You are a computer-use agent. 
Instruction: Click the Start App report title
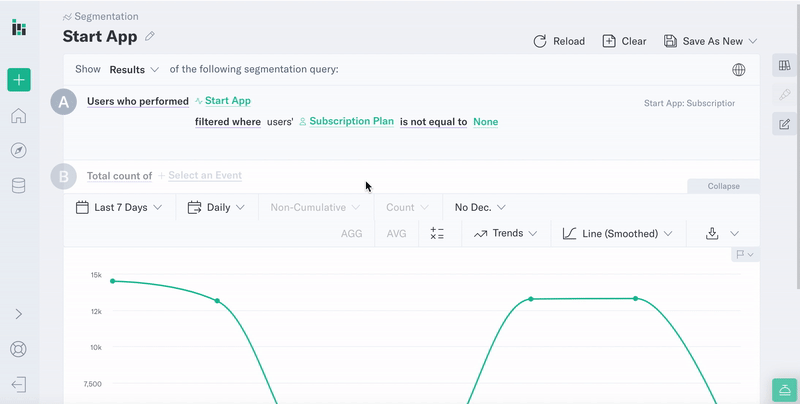click(100, 37)
